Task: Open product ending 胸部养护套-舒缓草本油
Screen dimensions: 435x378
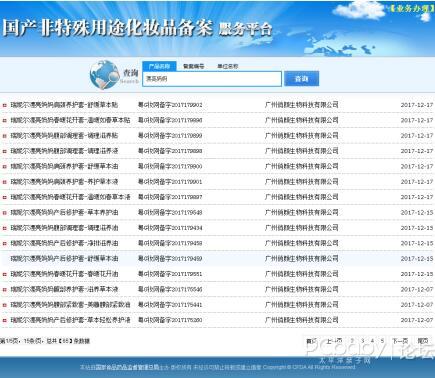Action: [64, 166]
